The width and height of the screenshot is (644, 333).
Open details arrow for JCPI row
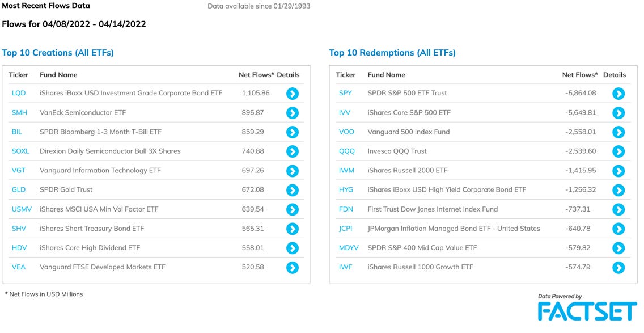(618, 229)
